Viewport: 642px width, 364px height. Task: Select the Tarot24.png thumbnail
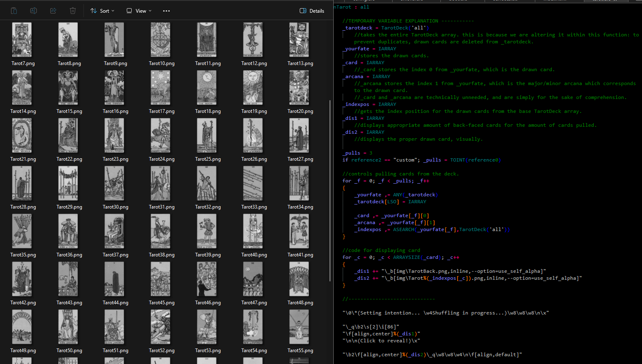click(x=161, y=135)
